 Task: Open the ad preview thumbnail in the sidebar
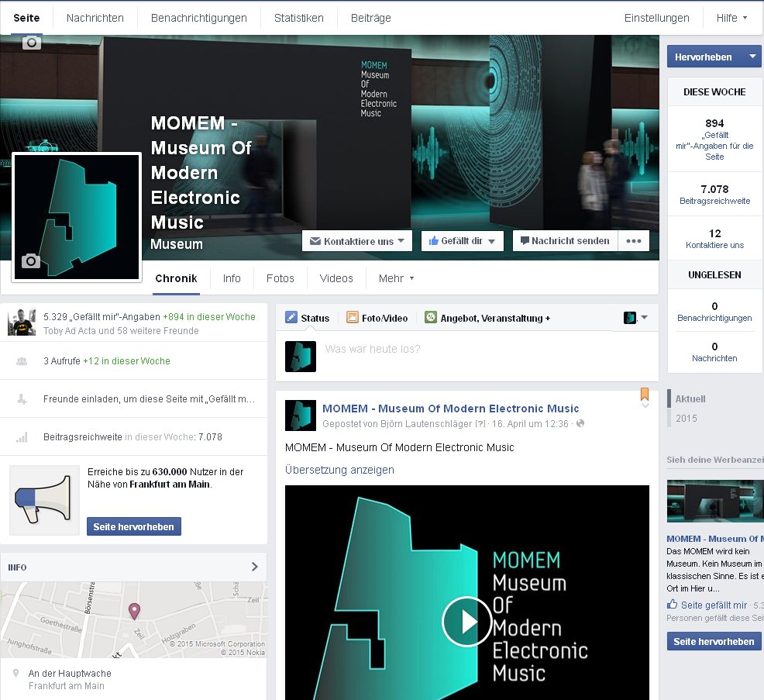coord(714,501)
